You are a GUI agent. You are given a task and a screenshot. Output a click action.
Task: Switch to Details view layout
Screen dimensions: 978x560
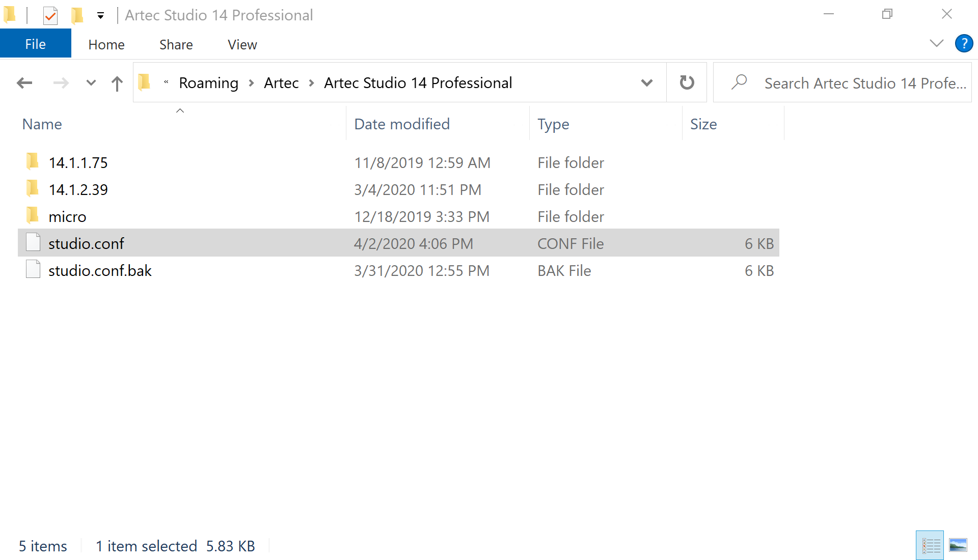[930, 546]
